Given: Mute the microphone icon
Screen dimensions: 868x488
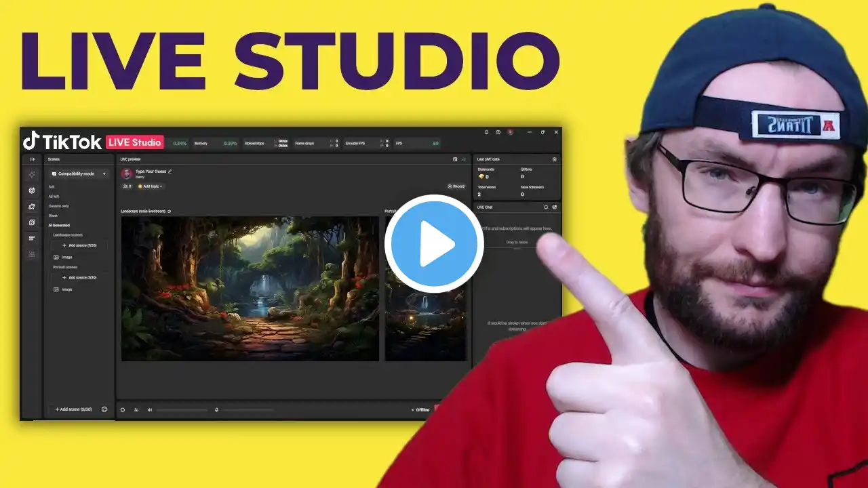Looking at the screenshot, I should pyautogui.click(x=216, y=409).
